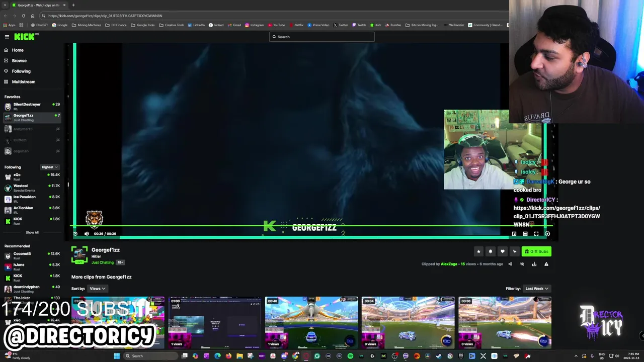Open a new browser tab
Screen dimensions: 644x362
[x=73, y=5]
